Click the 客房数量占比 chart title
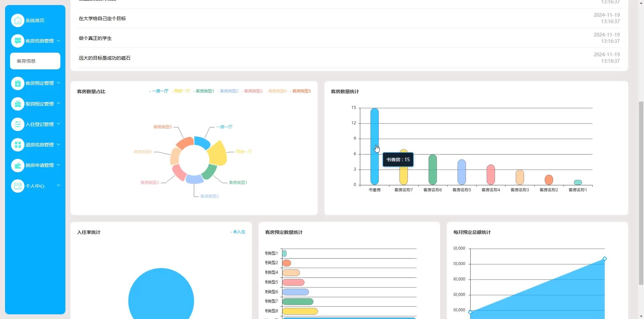Screen dimensions: 644x319 coord(91,91)
